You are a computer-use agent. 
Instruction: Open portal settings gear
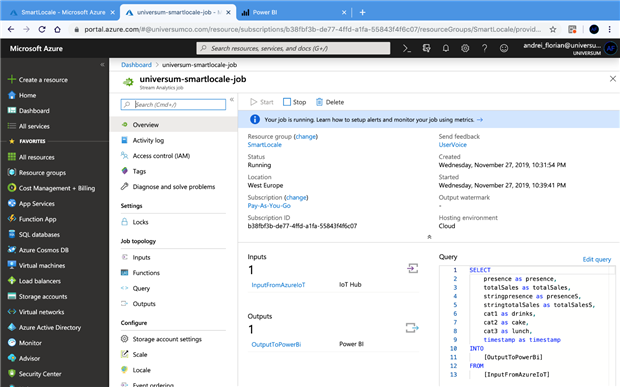465,48
